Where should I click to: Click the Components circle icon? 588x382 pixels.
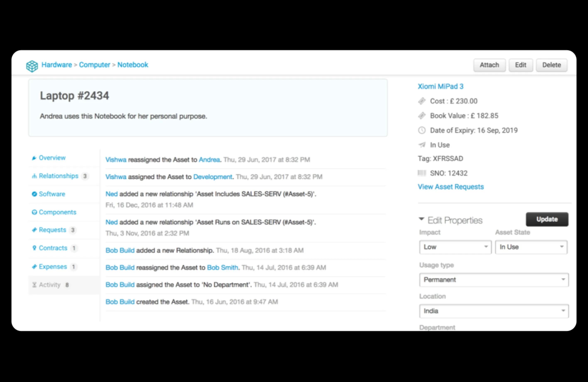pos(34,212)
